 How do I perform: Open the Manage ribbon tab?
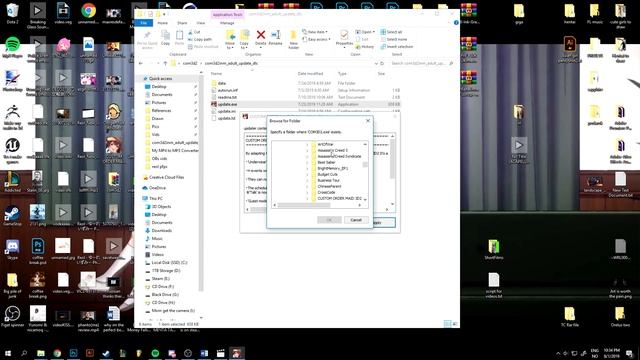[227, 23]
